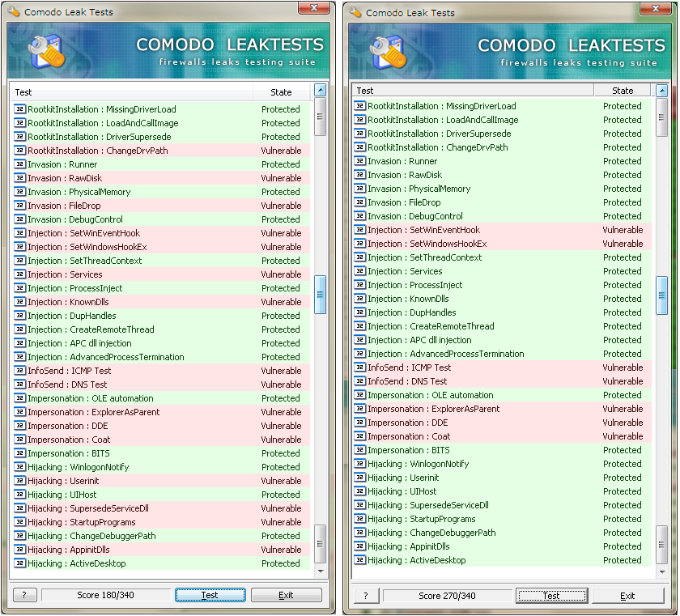Select Injection : SetThreadContext row in left window
The image size is (680, 616).
tap(160, 261)
